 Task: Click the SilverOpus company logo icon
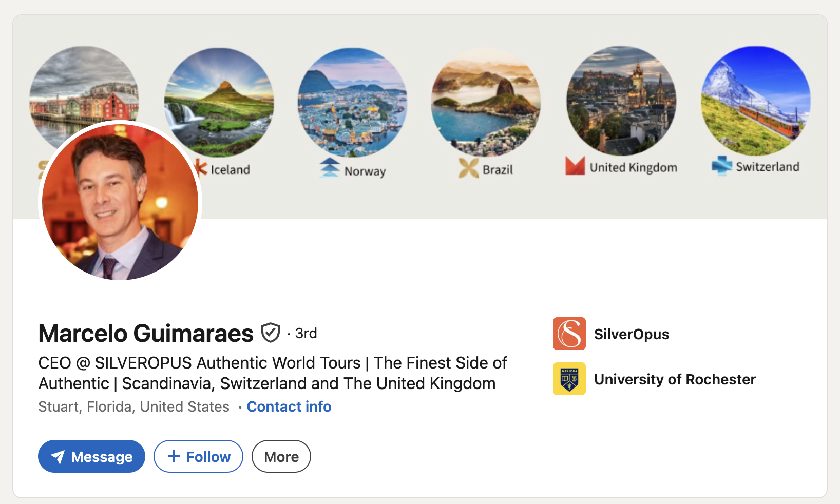tap(569, 334)
